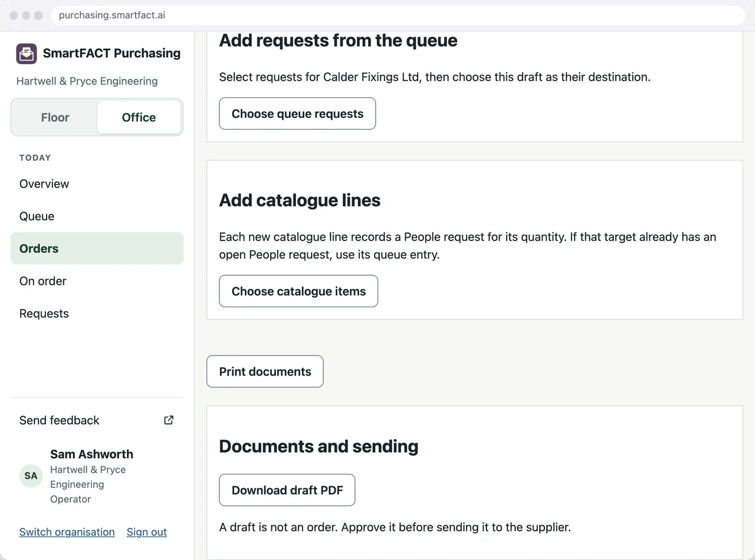The width and height of the screenshot is (755, 560).
Task: Open the Send feedback external link icon
Action: click(x=169, y=420)
